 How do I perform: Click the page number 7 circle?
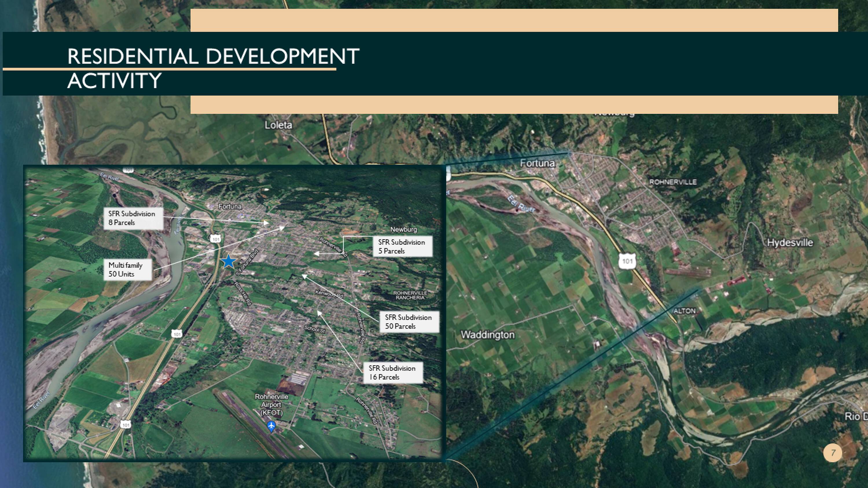coord(833,453)
